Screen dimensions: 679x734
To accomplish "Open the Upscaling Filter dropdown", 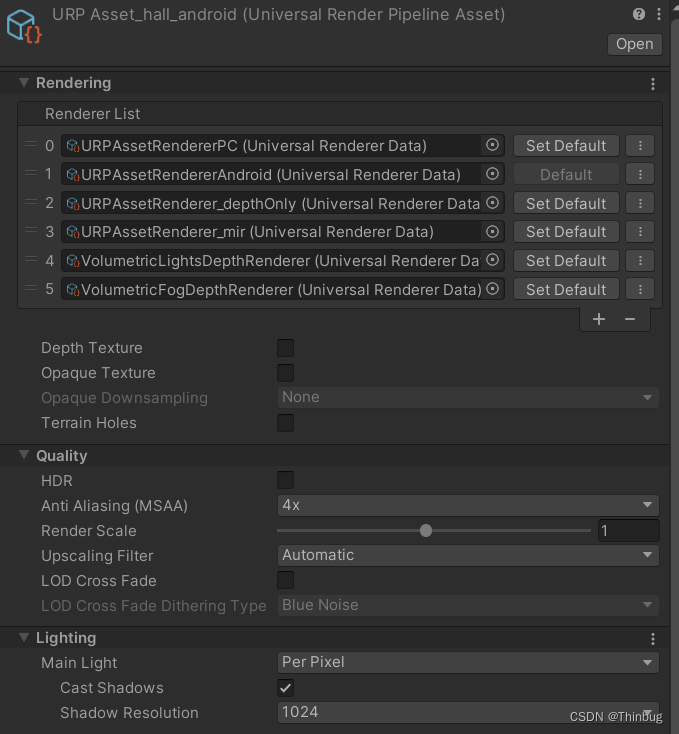I will (x=468, y=555).
